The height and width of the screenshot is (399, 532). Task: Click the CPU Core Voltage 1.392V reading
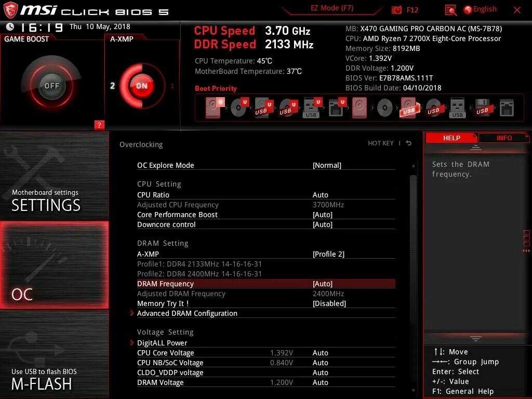point(282,353)
